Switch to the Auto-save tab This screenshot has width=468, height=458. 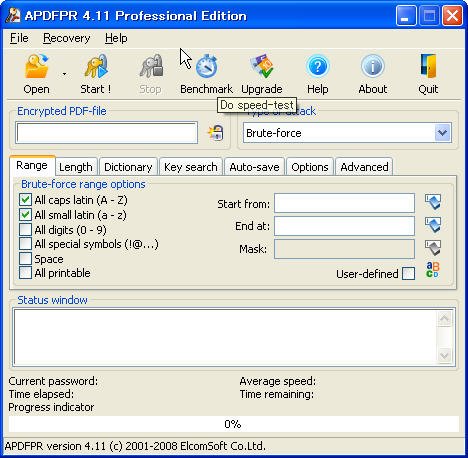point(254,167)
